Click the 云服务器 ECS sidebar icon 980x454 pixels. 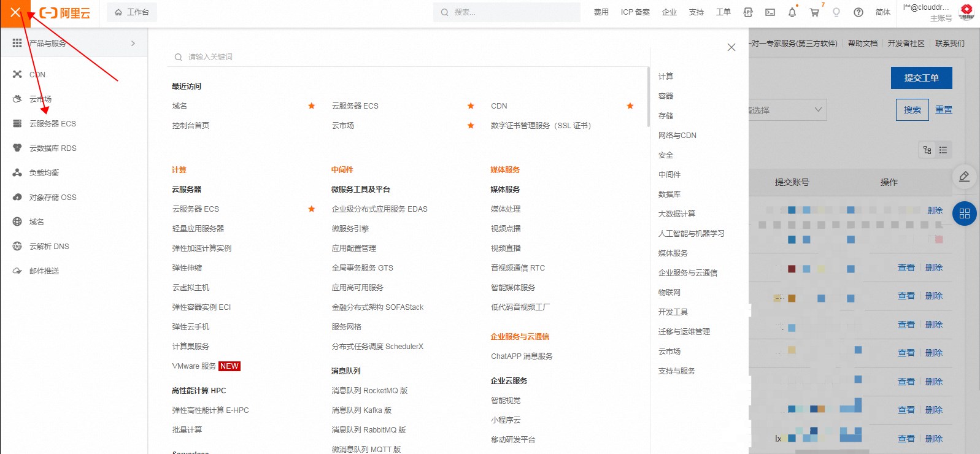point(17,123)
